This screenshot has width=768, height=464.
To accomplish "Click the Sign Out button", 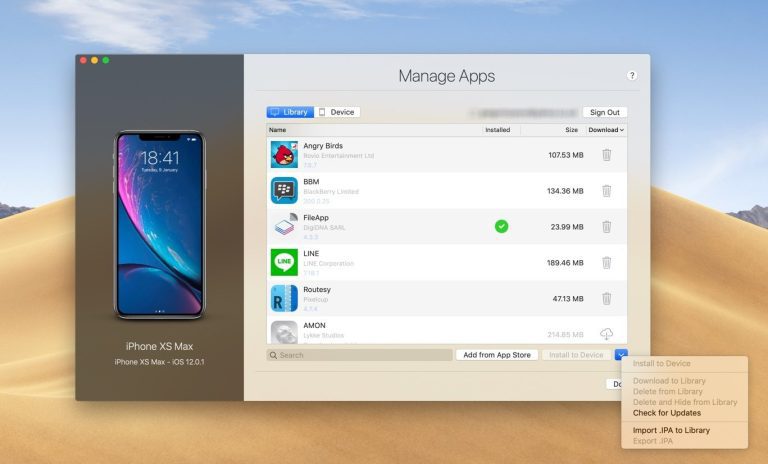I will click(x=604, y=113).
